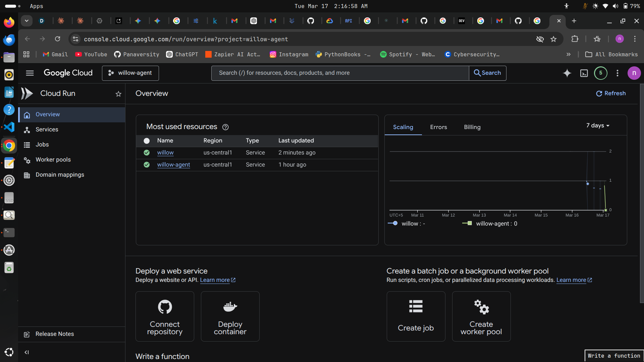Viewport: 644px width, 362px height.
Task: Click Deploy container Docker card
Action: pyautogui.click(x=230, y=316)
